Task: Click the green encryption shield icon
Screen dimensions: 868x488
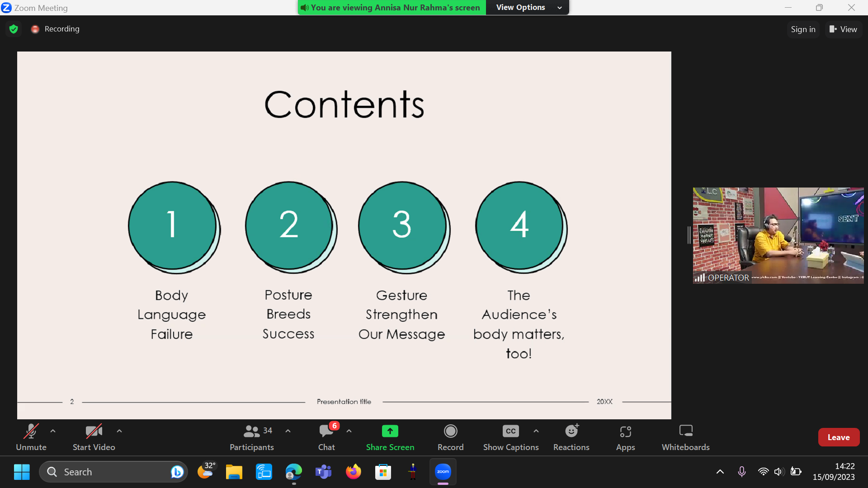Action: pos(14,29)
